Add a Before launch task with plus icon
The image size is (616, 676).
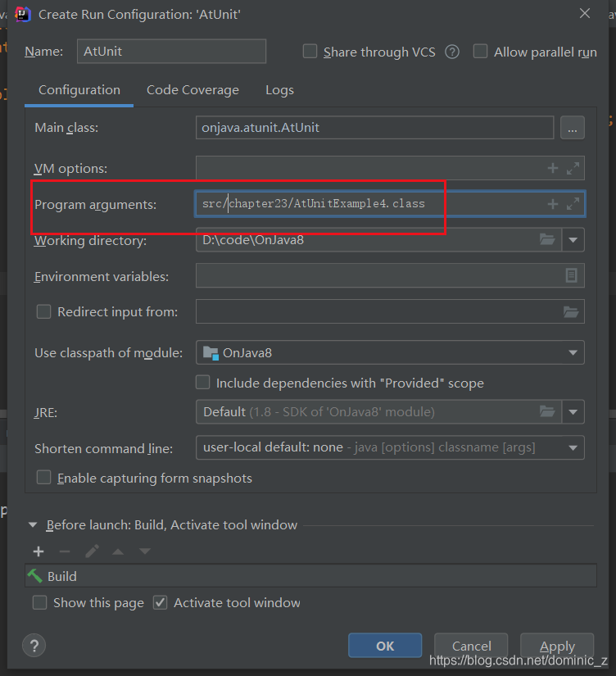pos(38,551)
